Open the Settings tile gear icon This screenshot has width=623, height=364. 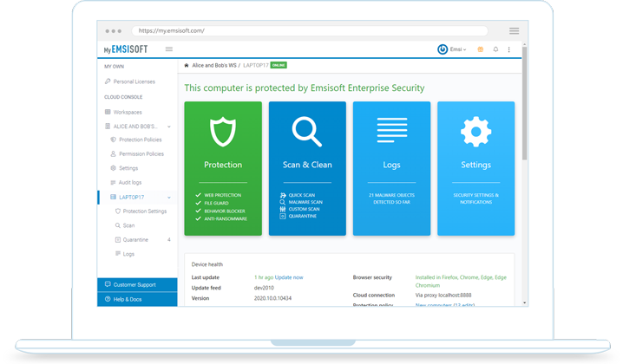(x=476, y=132)
